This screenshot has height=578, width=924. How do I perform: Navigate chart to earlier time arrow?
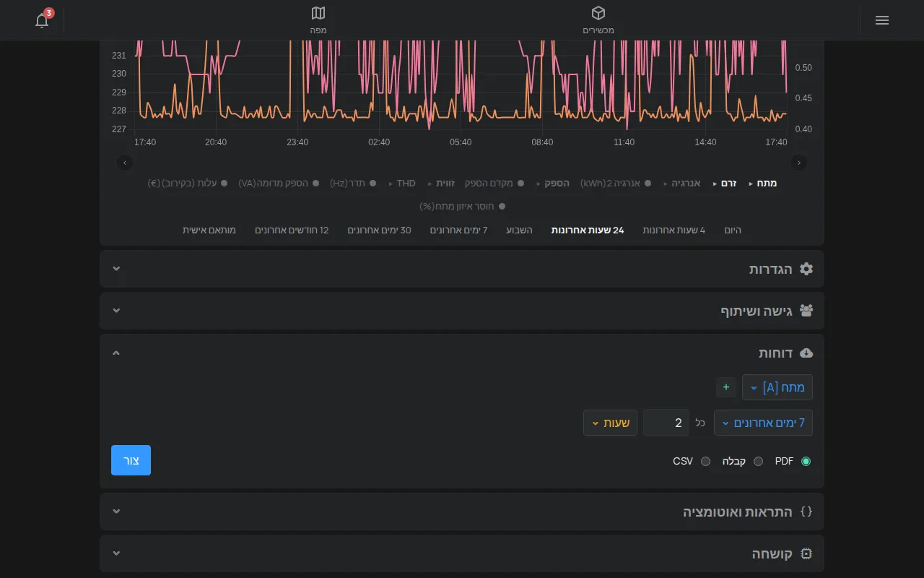[125, 163]
